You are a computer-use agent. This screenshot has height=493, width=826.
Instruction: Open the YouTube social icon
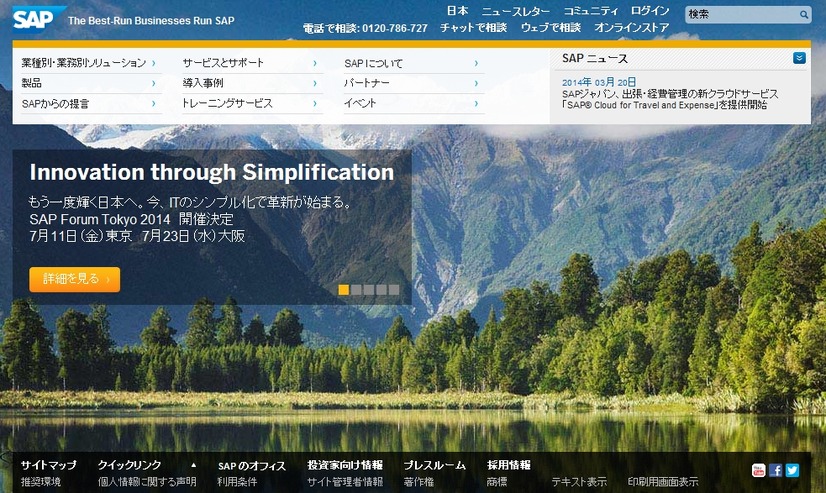point(758,470)
